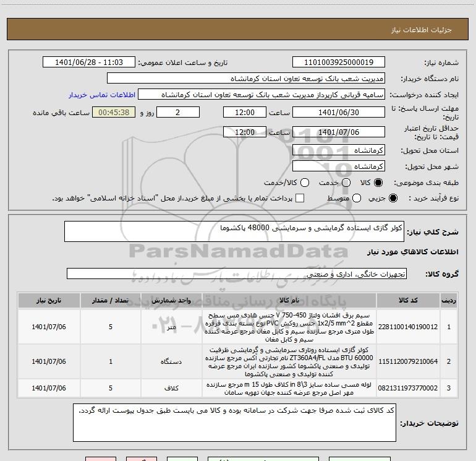Open the اطلاعات تماس خریدار link
476x461 pixels.
[x=102, y=95]
